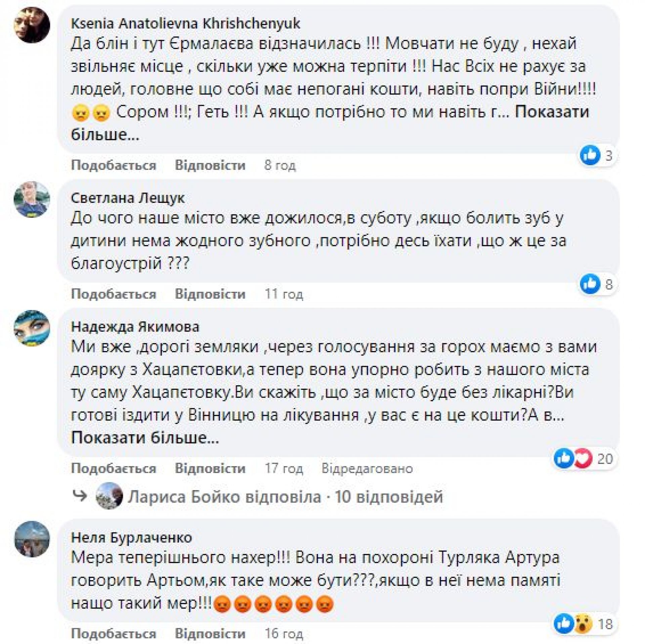Viewport: 645px width, 644px height.
Task: Click Лариса Бойко's small reply avatar
Action: [109, 496]
